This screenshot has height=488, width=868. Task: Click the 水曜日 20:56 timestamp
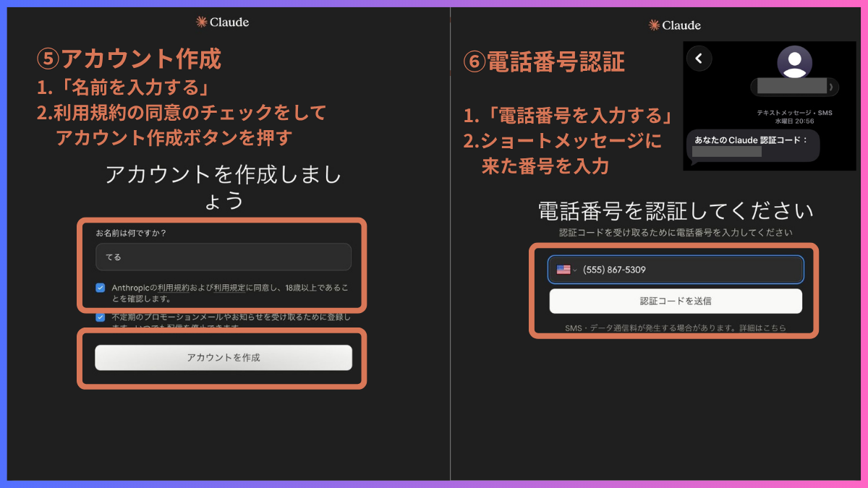click(793, 121)
